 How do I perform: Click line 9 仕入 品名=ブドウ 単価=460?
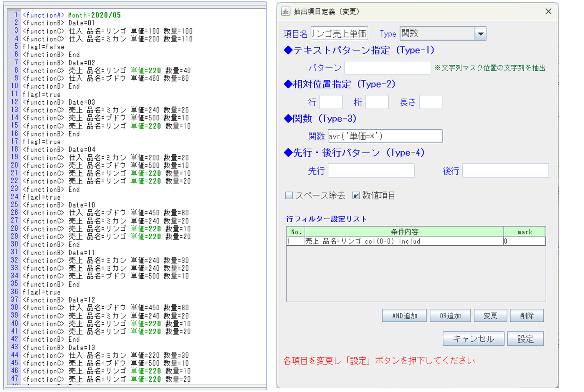(114, 78)
